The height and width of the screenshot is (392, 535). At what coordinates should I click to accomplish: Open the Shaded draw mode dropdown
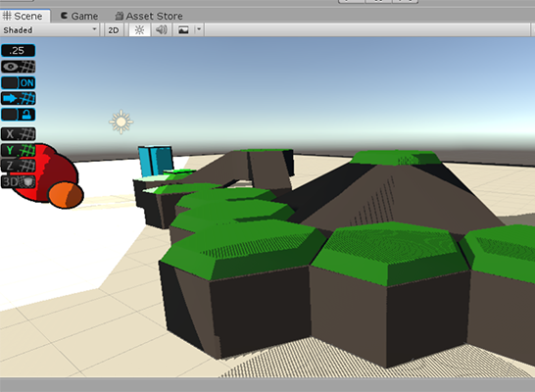[50, 30]
